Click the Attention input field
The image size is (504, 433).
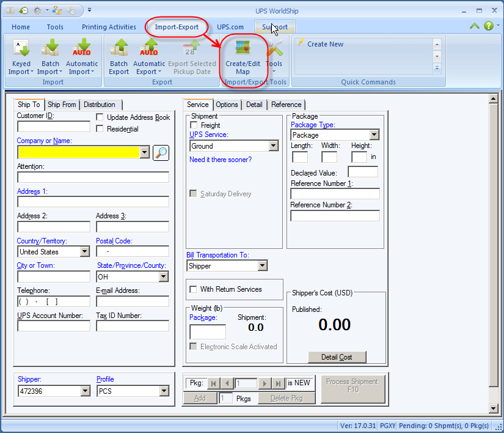click(93, 177)
